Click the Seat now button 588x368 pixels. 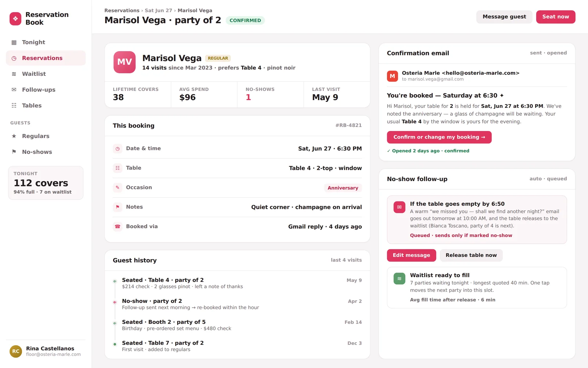[x=556, y=17]
